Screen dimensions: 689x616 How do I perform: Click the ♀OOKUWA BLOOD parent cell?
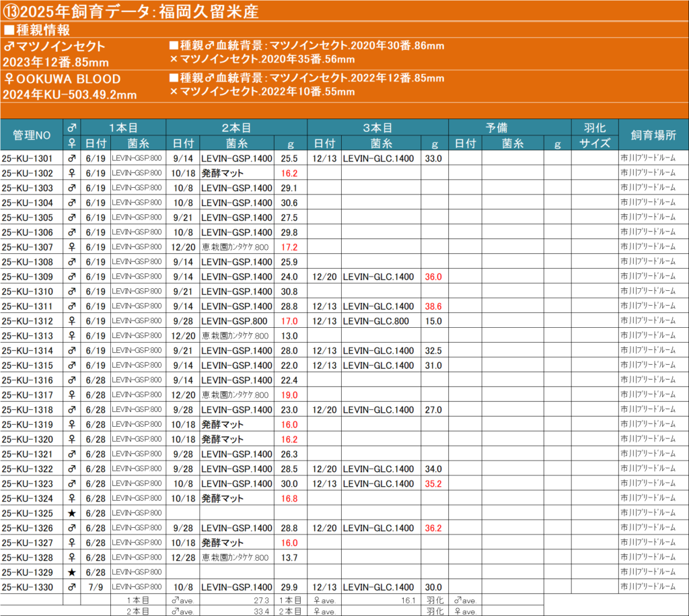coord(62,79)
